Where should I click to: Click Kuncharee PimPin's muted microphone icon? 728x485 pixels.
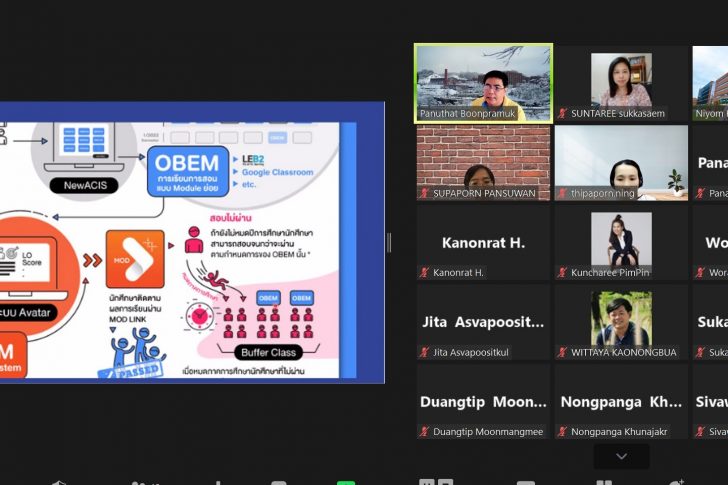[563, 272]
